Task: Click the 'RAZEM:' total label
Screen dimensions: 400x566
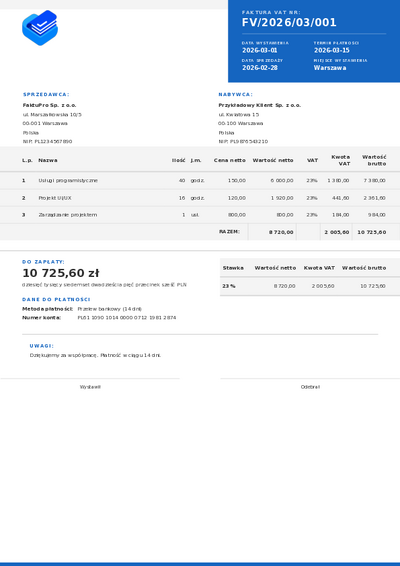Action: tap(229, 232)
